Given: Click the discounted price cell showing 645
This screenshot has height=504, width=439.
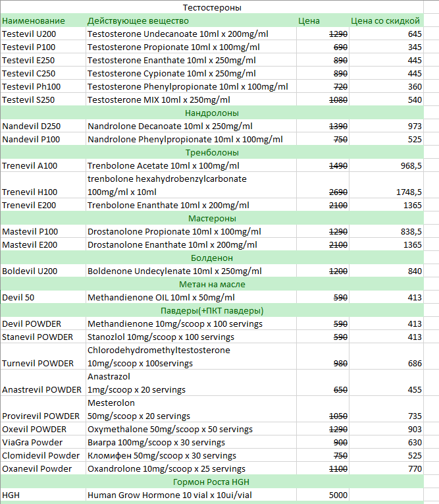Looking at the screenshot, I should tap(414, 34).
